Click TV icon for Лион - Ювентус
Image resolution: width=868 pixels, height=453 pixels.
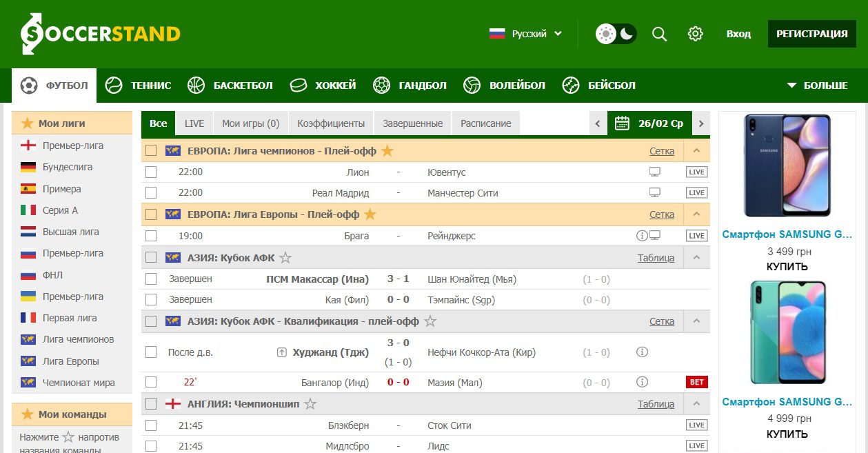pyautogui.click(x=655, y=172)
